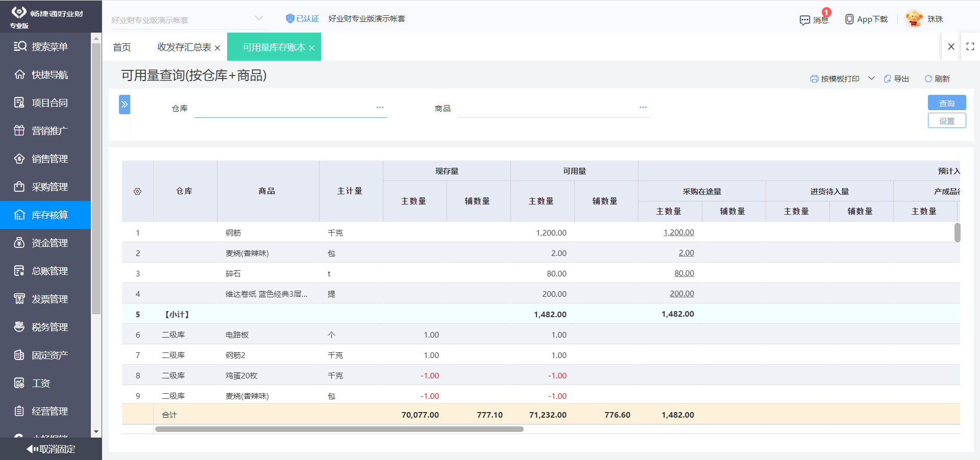The image size is (980, 460).
Task: Click the horizontal table scrollbar
Action: click(339, 429)
